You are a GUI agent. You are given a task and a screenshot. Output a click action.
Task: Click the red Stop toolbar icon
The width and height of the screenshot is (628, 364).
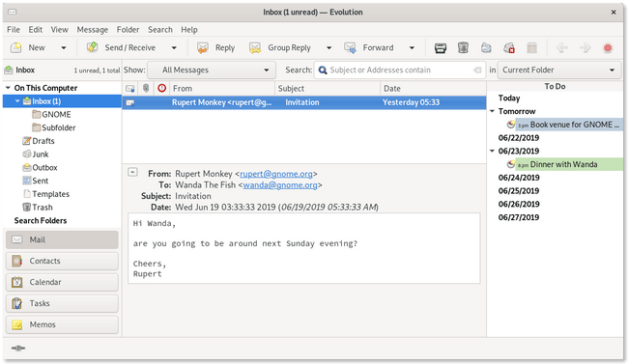608,48
